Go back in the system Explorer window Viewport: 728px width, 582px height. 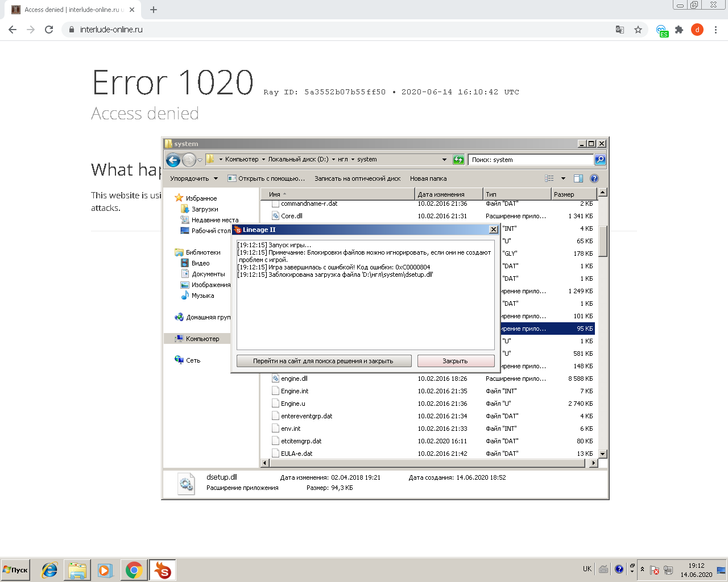(x=173, y=160)
